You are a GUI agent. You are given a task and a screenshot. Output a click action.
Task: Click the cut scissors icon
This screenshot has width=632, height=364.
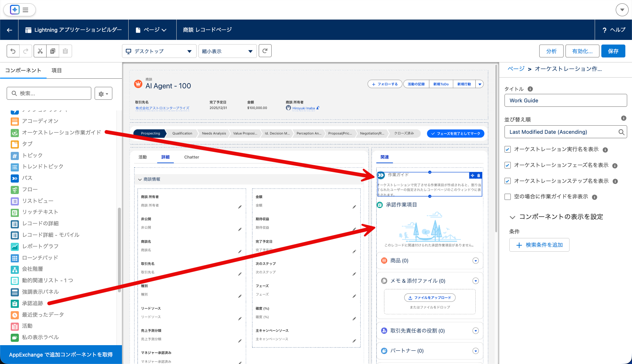(x=40, y=51)
